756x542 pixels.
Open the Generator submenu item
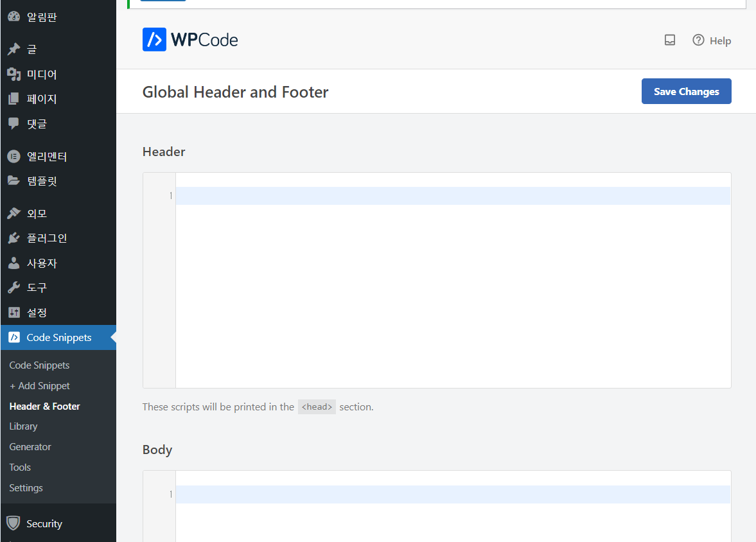[30, 446]
